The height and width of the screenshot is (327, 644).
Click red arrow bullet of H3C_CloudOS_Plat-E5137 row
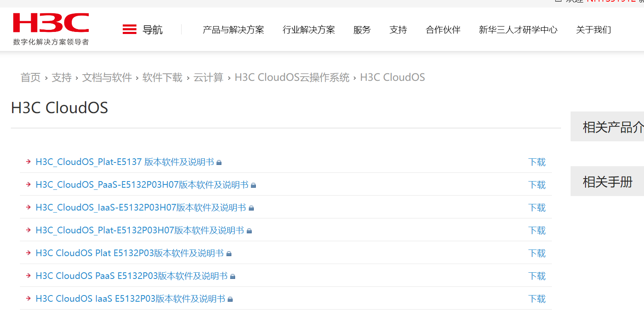(x=28, y=162)
